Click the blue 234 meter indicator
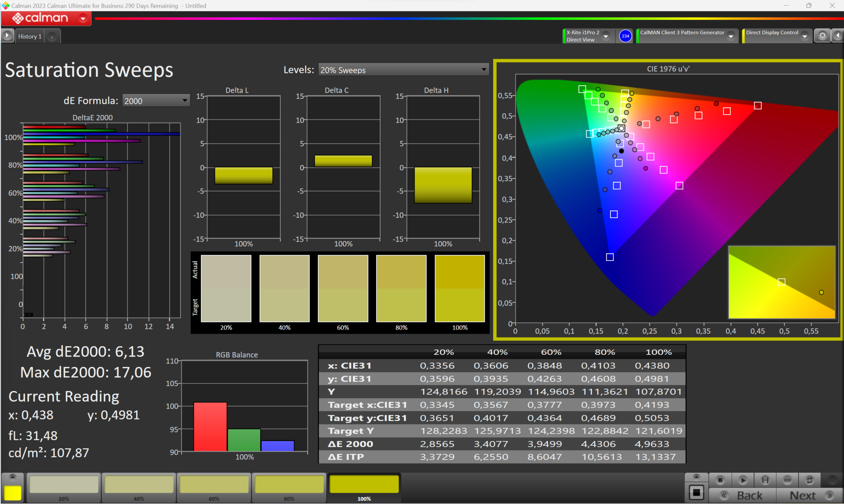Screen dimensions: 844x504 tap(625, 36)
